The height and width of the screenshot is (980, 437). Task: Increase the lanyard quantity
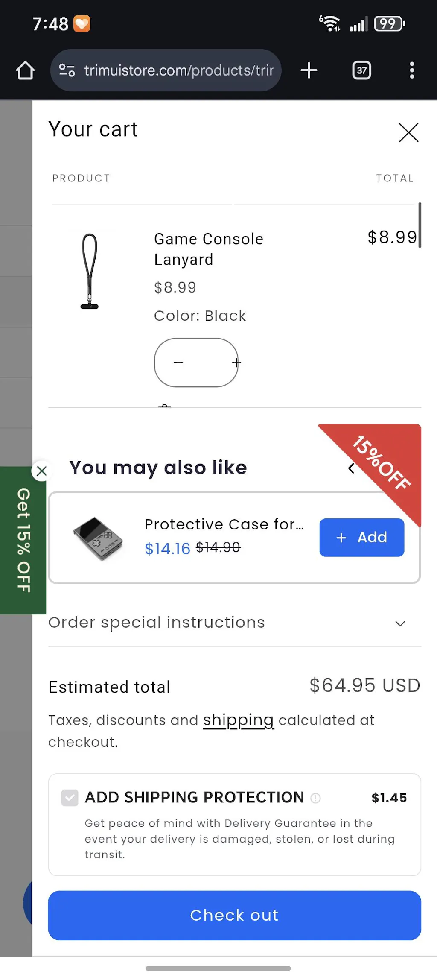(x=236, y=363)
